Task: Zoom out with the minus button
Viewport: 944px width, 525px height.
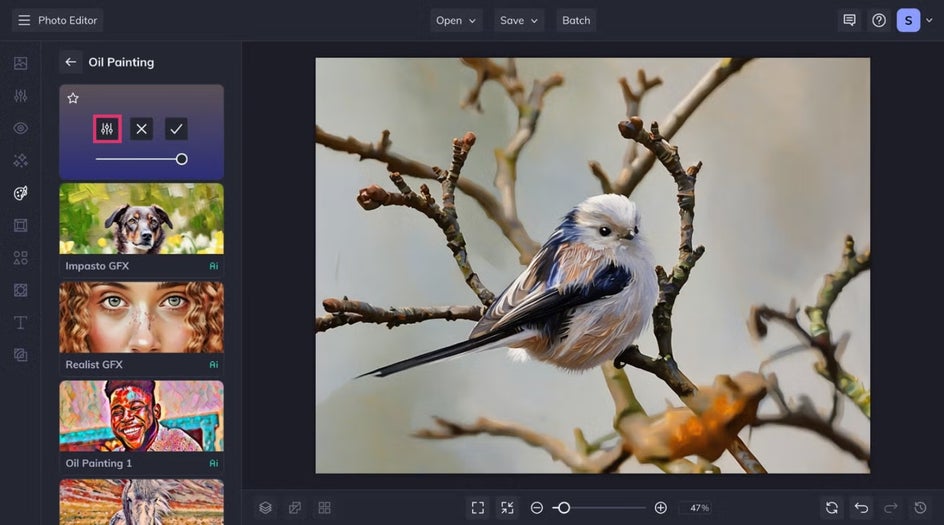Action: tap(536, 508)
